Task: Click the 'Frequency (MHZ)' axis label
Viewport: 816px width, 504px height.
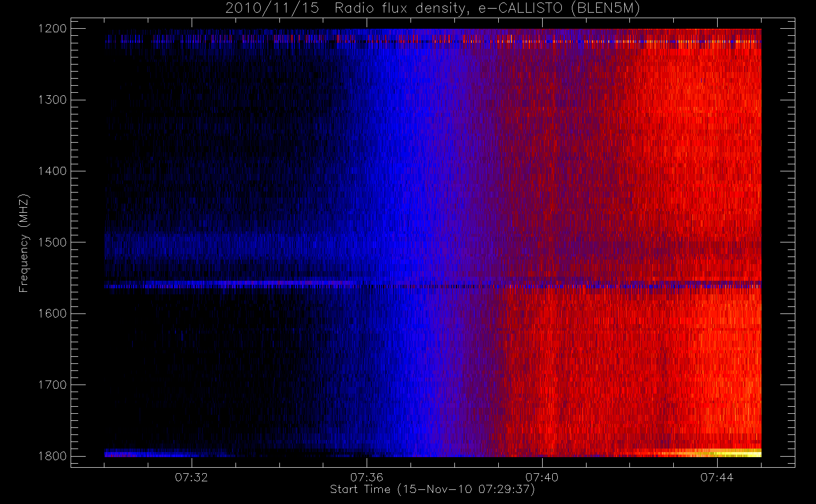Action: [x=24, y=243]
